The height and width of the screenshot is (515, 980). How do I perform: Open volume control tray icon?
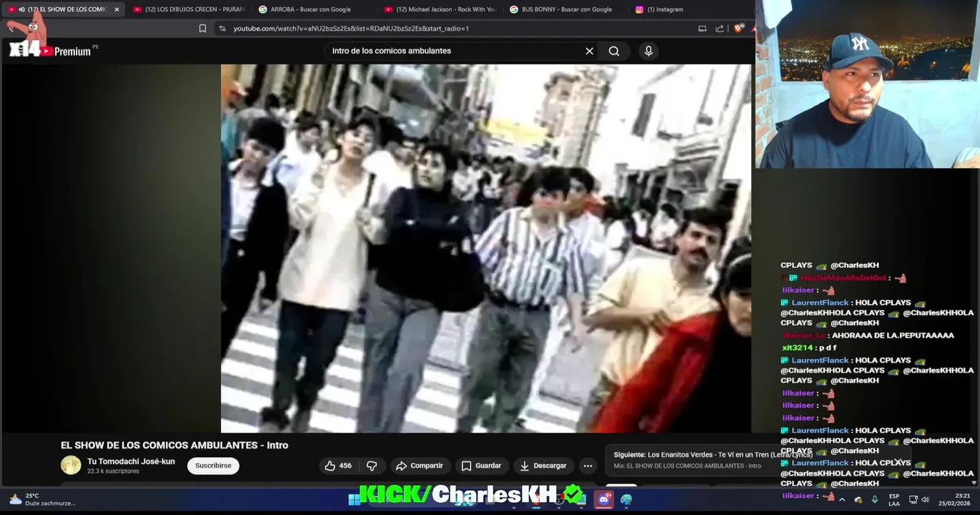coord(925,499)
